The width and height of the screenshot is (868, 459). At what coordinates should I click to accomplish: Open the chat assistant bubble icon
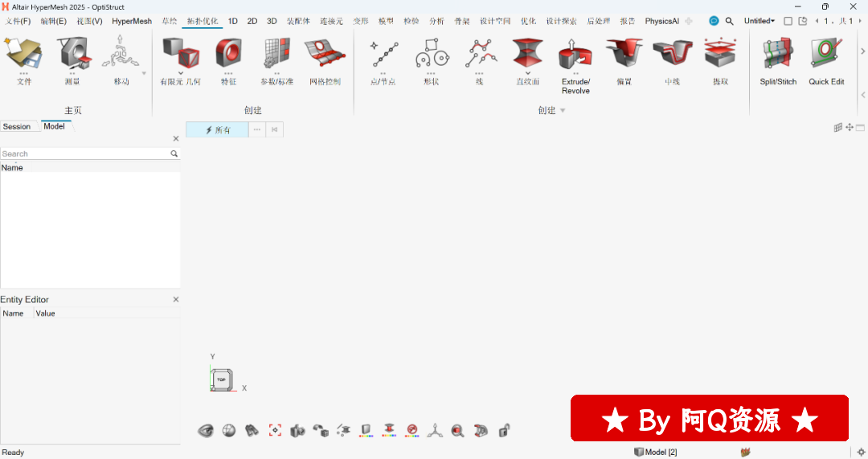(714, 21)
